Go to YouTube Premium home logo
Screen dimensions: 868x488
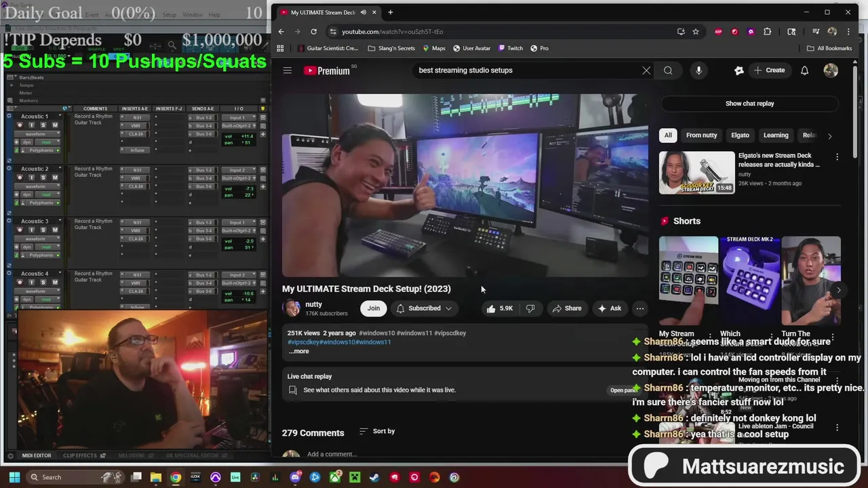pyautogui.click(x=327, y=70)
